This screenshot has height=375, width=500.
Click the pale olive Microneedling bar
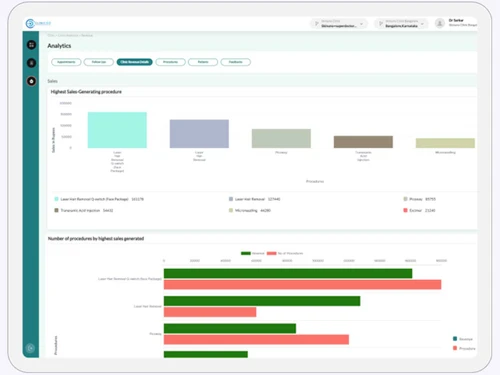(x=445, y=143)
